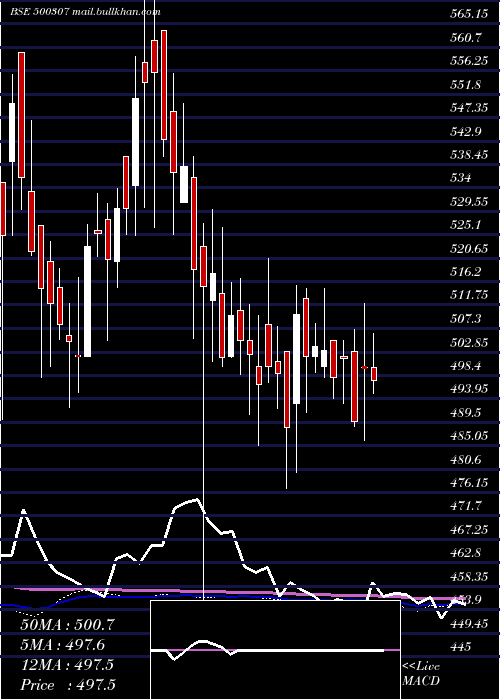Click the 485.05 price axis label
This screenshot has height=700, width=500.
coord(468,436)
